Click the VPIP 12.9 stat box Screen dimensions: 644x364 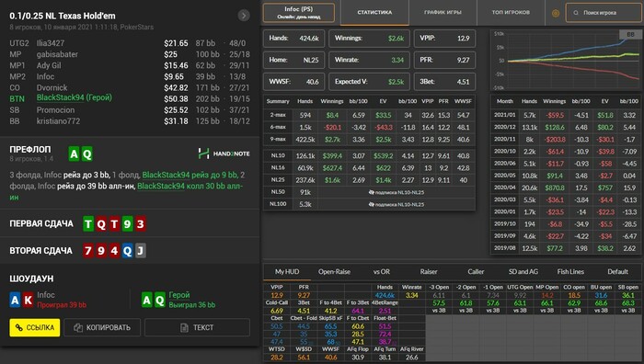(444, 39)
